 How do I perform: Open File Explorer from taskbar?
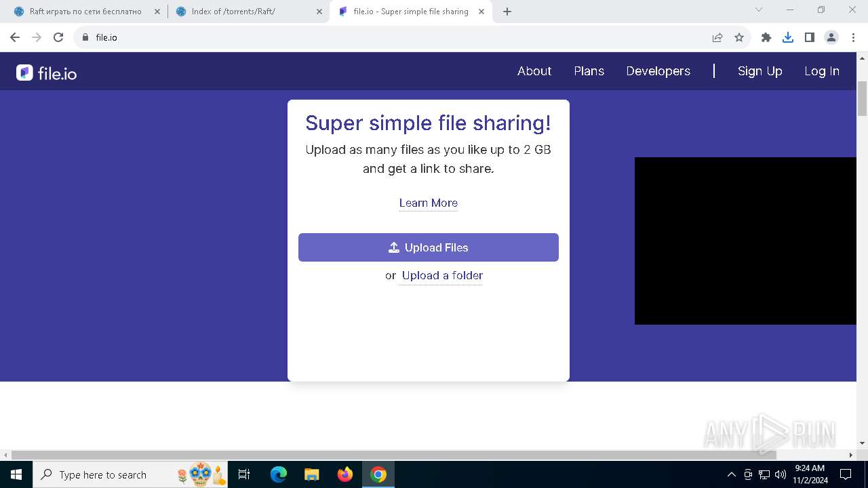click(312, 474)
